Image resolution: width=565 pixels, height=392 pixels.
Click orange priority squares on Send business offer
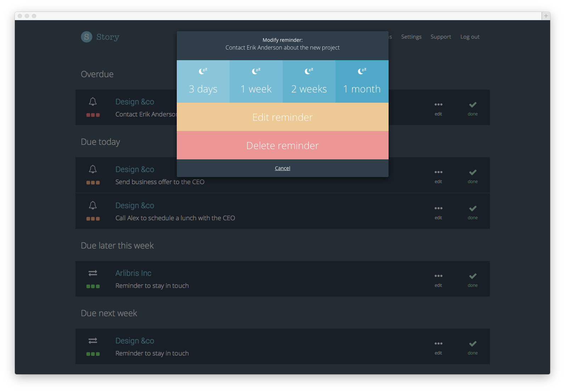pos(93,183)
